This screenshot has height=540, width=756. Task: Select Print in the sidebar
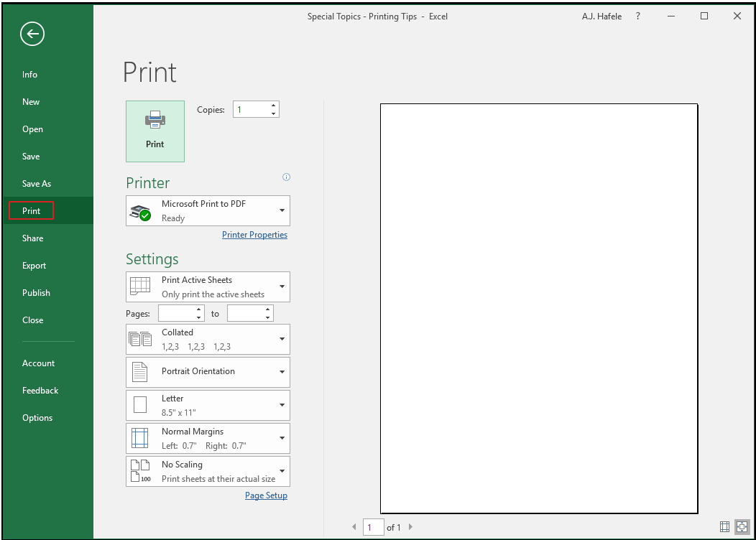click(x=32, y=211)
